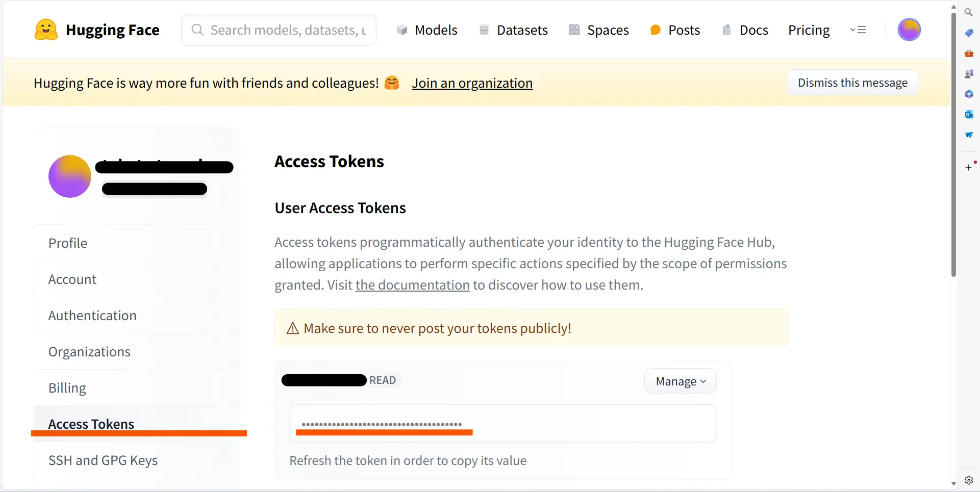The width and height of the screenshot is (980, 492).
Task: Follow the Join an organization link
Action: tap(472, 83)
